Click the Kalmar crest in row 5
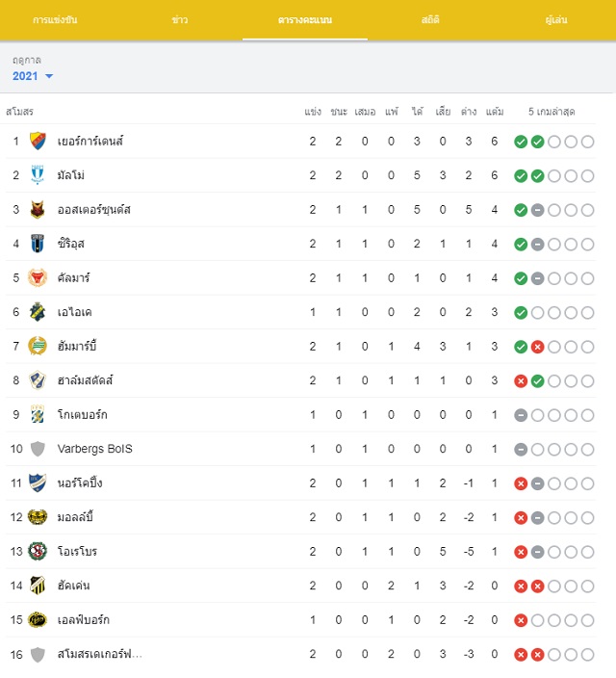 [38, 278]
